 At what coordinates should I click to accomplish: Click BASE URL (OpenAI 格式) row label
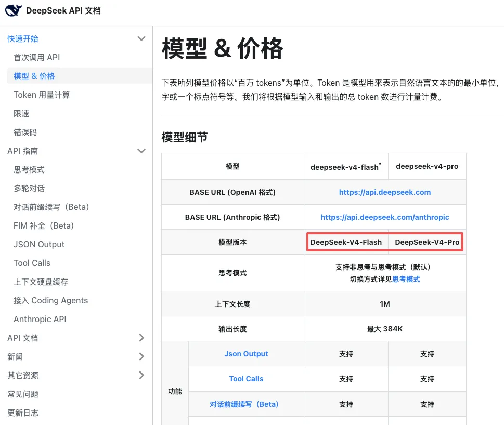[x=232, y=192]
